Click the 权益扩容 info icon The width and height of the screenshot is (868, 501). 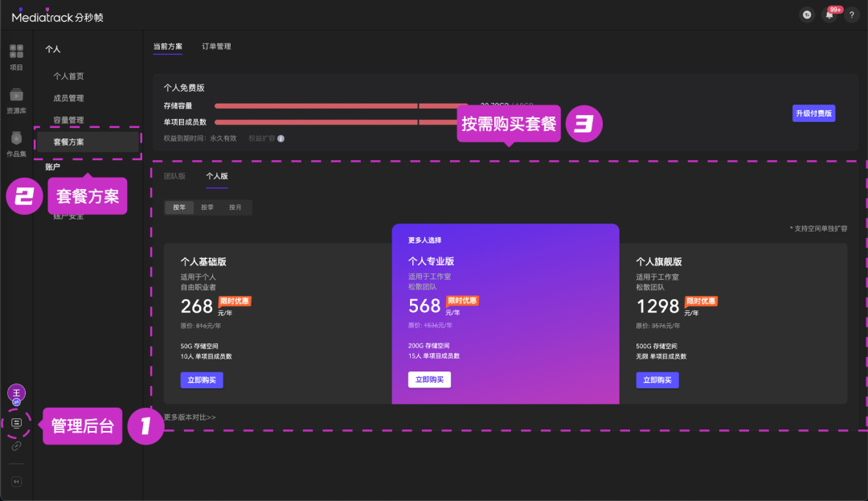[x=281, y=138]
